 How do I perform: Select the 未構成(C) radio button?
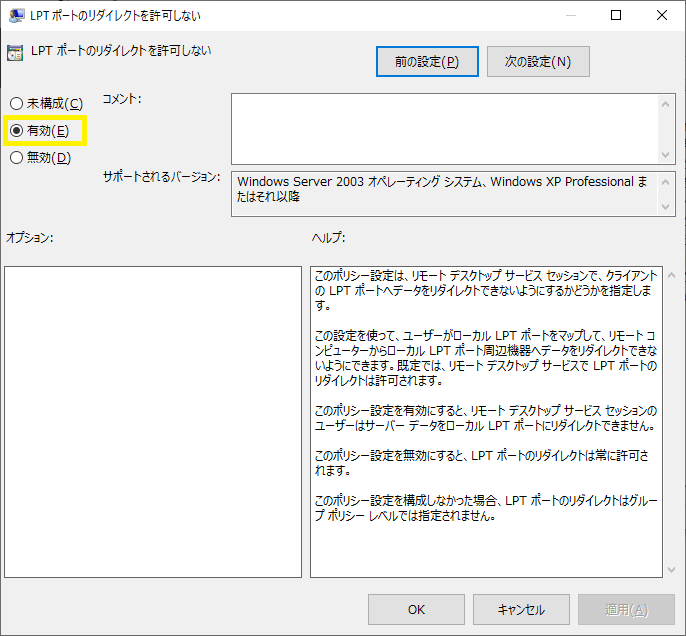coord(46,104)
